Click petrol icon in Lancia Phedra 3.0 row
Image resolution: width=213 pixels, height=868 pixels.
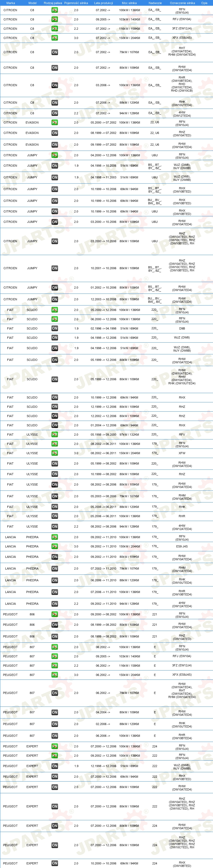click(54, 546)
